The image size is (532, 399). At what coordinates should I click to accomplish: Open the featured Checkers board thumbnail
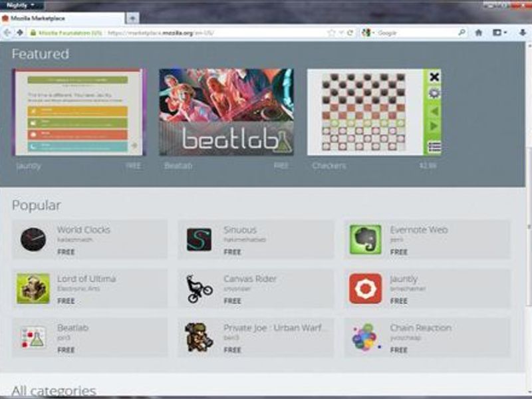click(x=374, y=112)
